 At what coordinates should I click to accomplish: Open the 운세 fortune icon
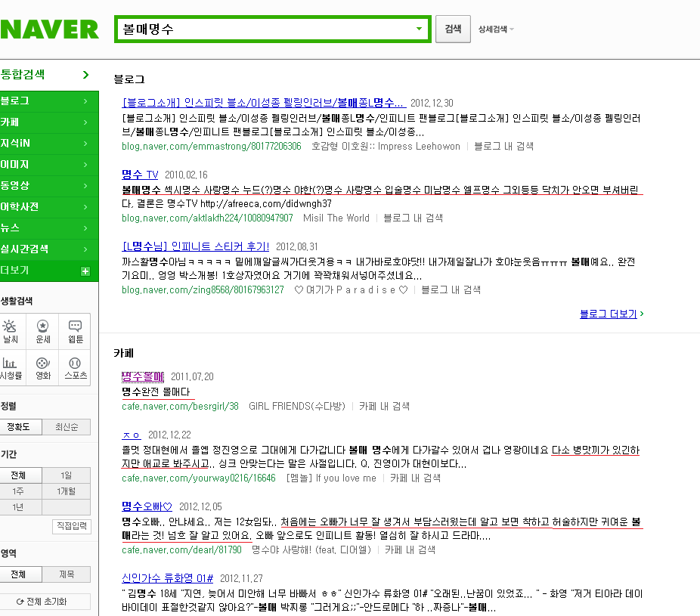[x=43, y=331]
